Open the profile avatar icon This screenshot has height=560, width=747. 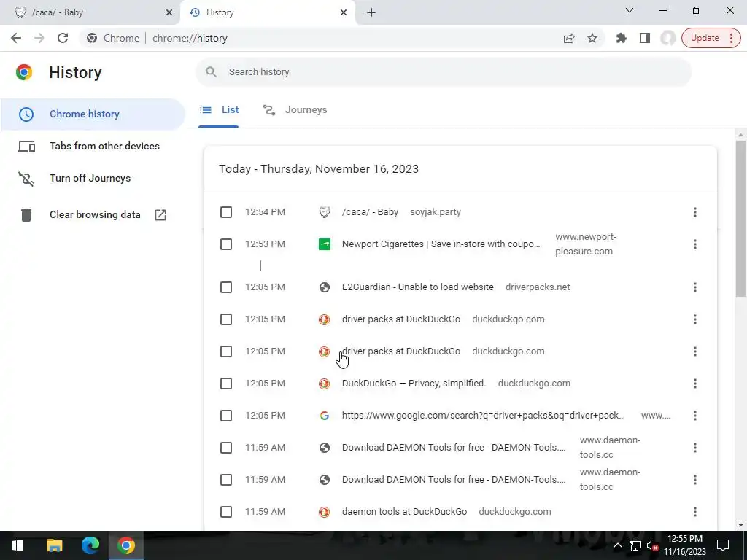click(x=668, y=38)
